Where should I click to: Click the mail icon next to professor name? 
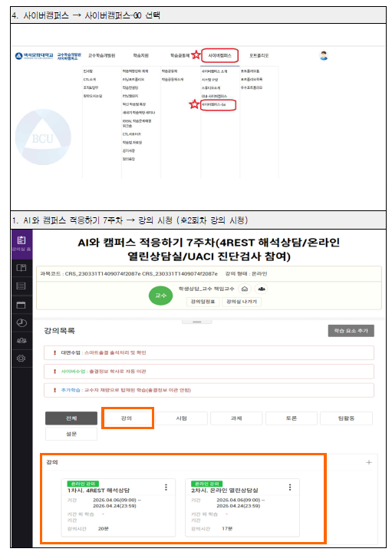coord(245,289)
